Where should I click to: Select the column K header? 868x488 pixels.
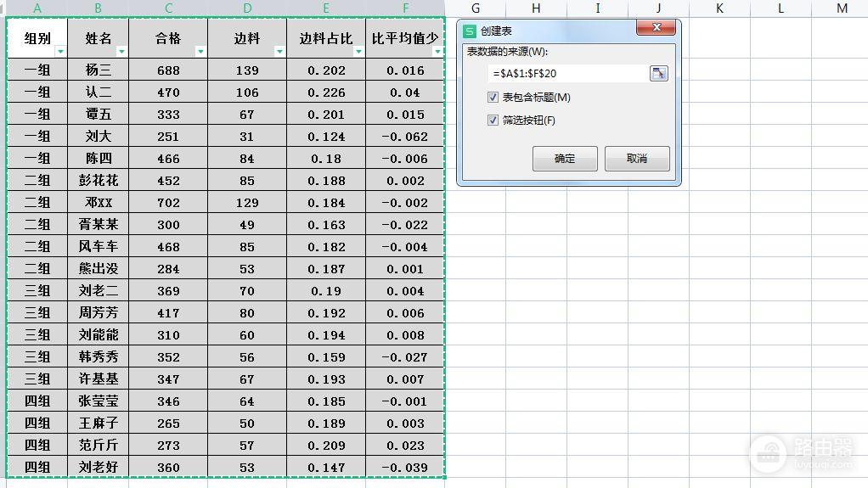pos(719,8)
